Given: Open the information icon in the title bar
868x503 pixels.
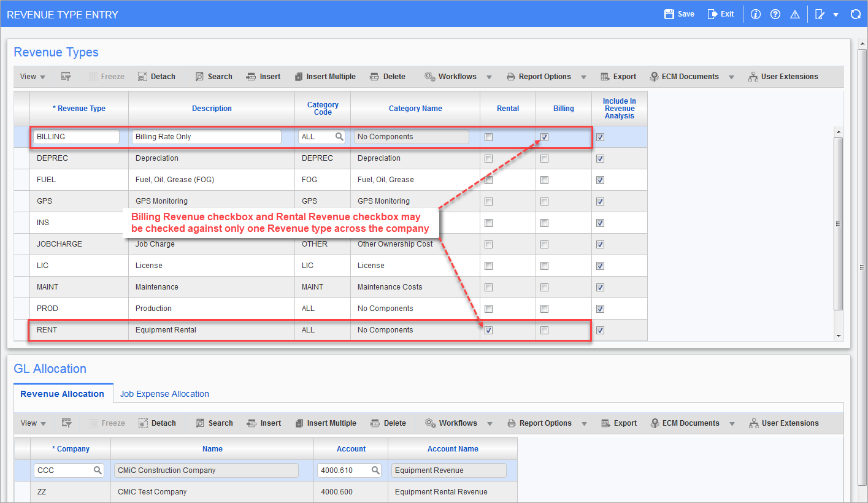Looking at the screenshot, I should pyautogui.click(x=756, y=14).
